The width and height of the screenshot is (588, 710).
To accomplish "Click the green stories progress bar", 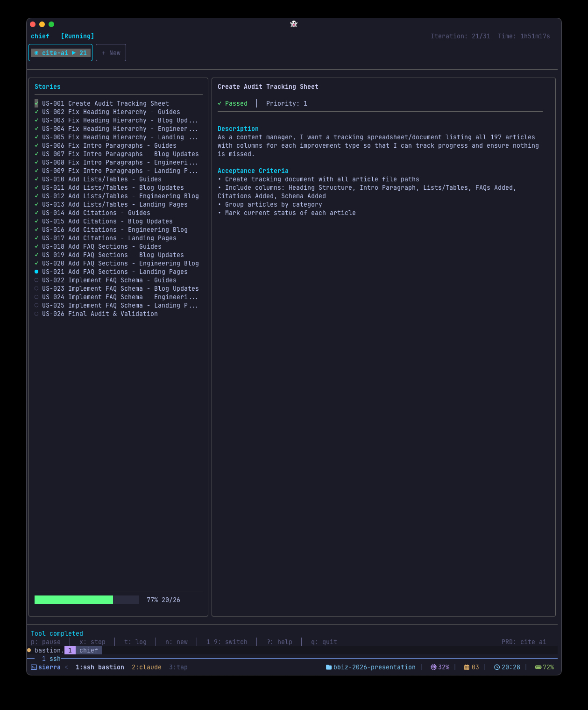I will tap(74, 600).
